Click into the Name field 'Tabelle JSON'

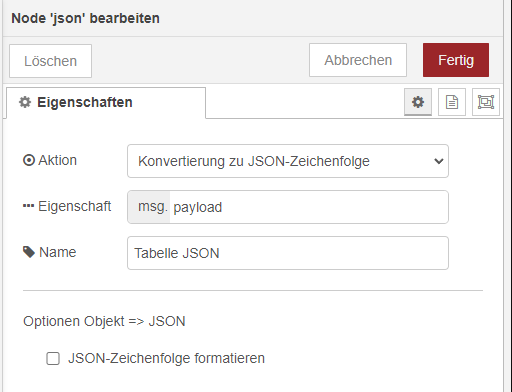tap(288, 253)
